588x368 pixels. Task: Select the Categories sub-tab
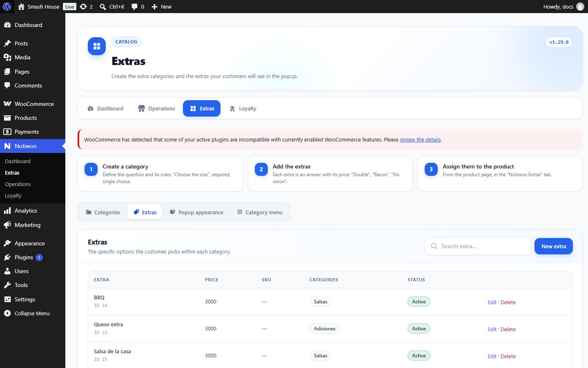pyautogui.click(x=103, y=212)
